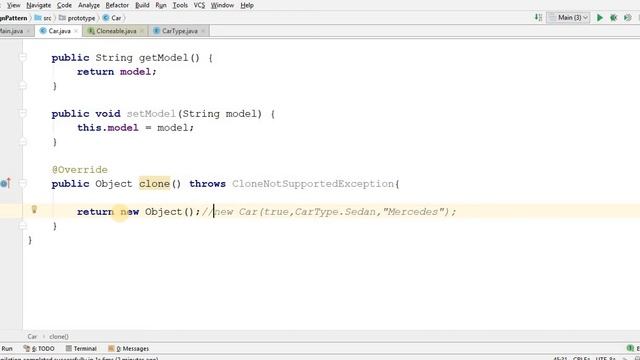Image resolution: width=640 pixels, height=360 pixels.
Task: Open the VCS menu
Action: [x=199, y=5]
